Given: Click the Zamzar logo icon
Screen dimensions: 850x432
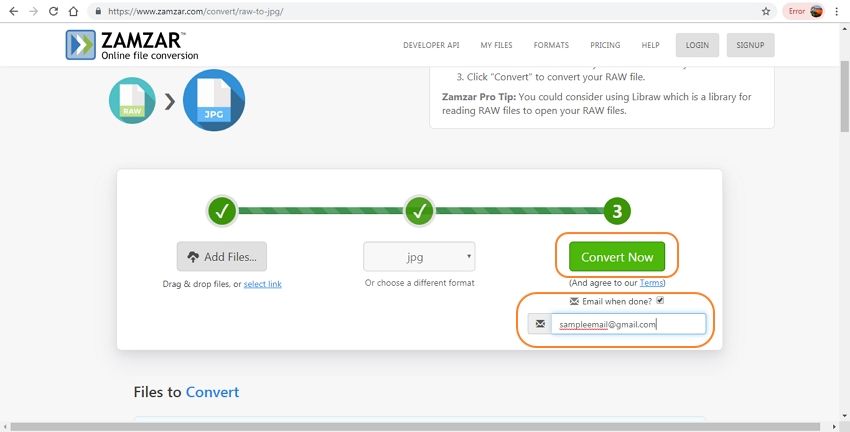Looking at the screenshot, I should tap(81, 45).
